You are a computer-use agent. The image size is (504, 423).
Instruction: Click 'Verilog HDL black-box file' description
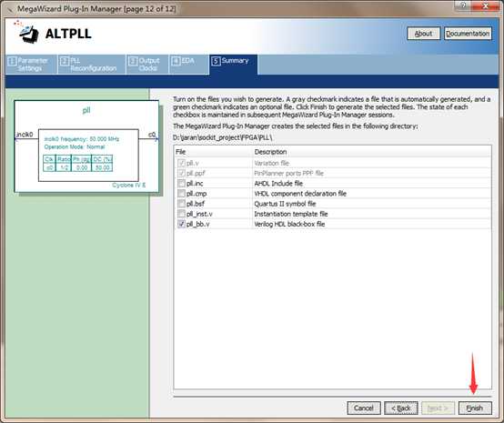click(289, 224)
